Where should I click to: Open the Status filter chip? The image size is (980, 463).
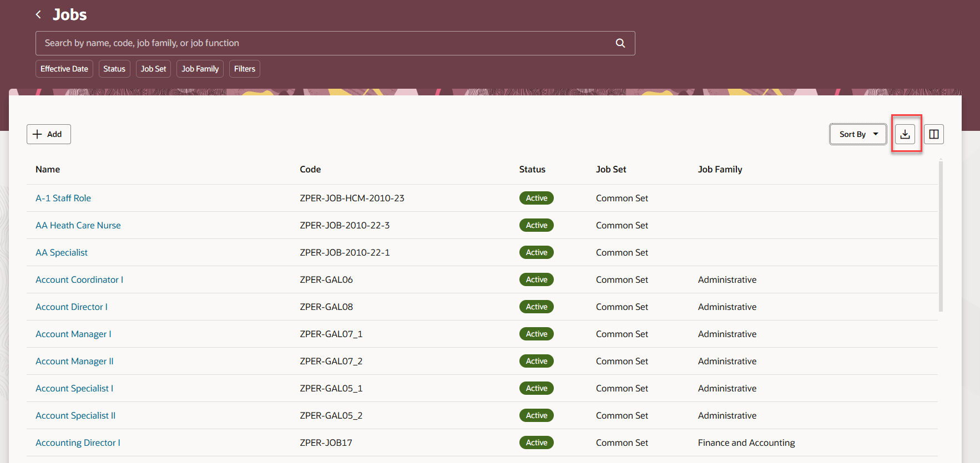click(x=114, y=69)
